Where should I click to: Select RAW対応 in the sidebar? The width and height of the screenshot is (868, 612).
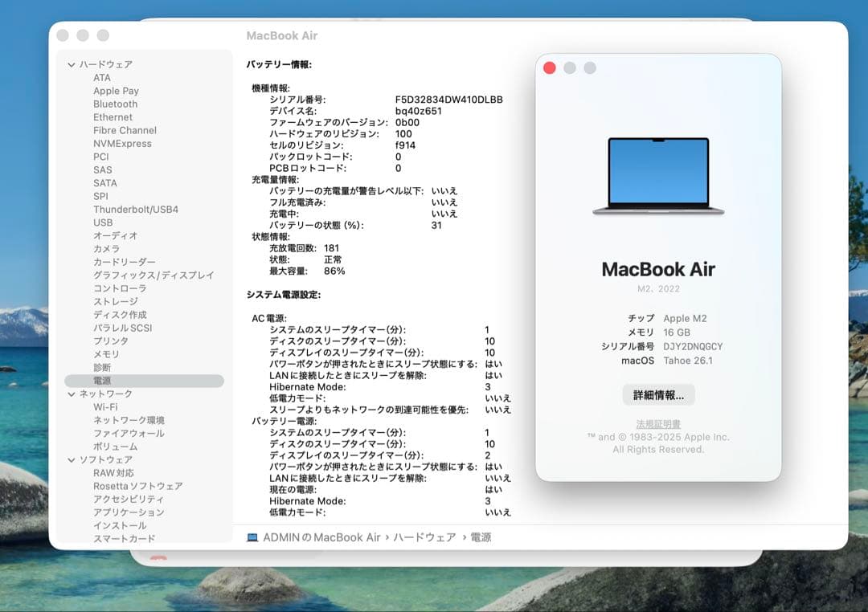[x=113, y=473]
